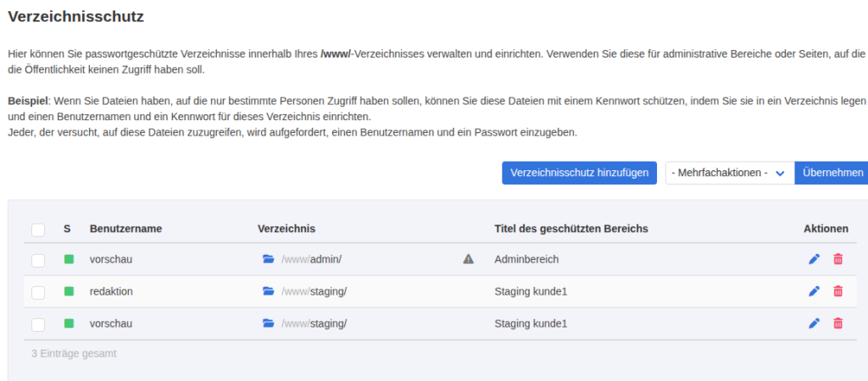The image size is (868, 381).
Task: Click the S status column header
Action: pos(67,229)
